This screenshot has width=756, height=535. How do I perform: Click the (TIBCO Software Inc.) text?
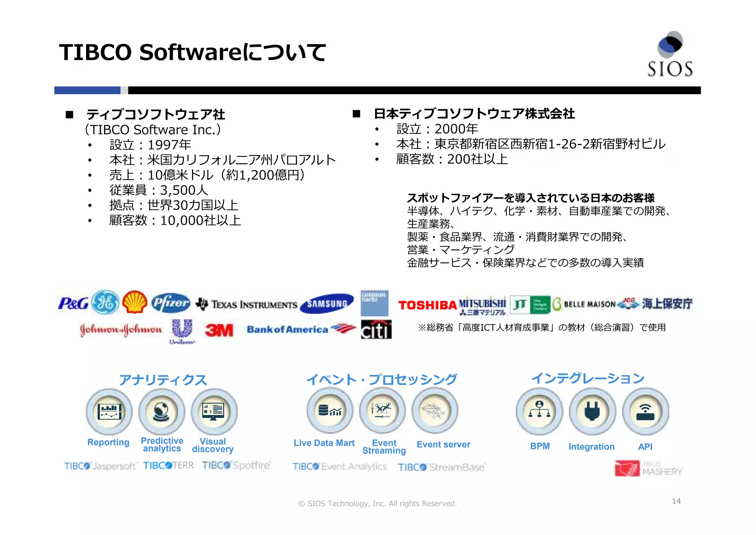point(153,130)
